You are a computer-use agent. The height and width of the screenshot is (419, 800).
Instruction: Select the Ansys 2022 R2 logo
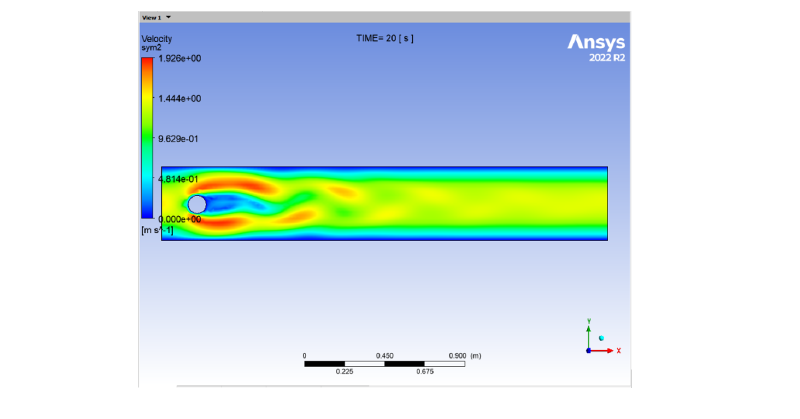[x=596, y=46]
